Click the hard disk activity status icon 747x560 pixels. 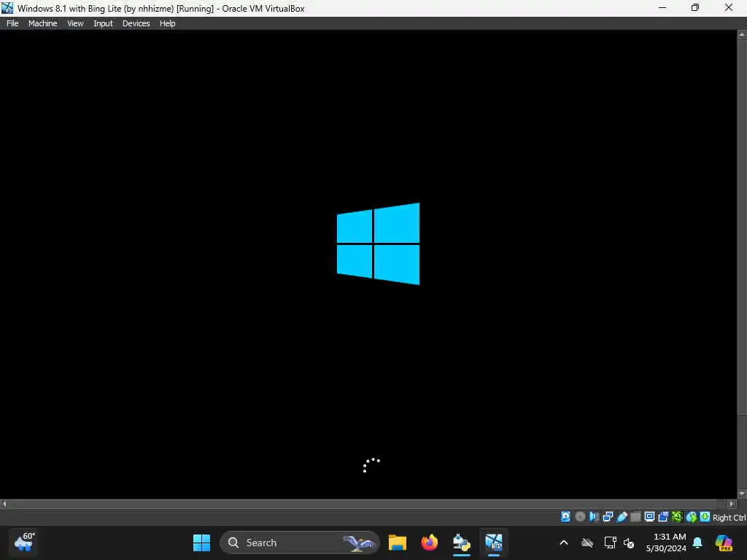pyautogui.click(x=565, y=517)
